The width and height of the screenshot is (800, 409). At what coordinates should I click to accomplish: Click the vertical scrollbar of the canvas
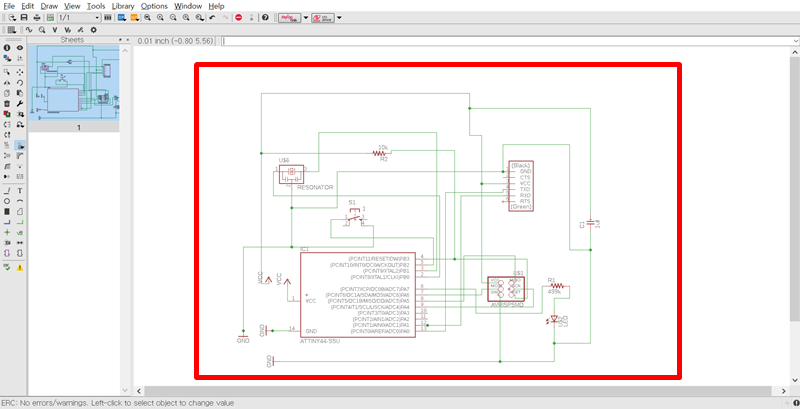[x=794, y=214]
